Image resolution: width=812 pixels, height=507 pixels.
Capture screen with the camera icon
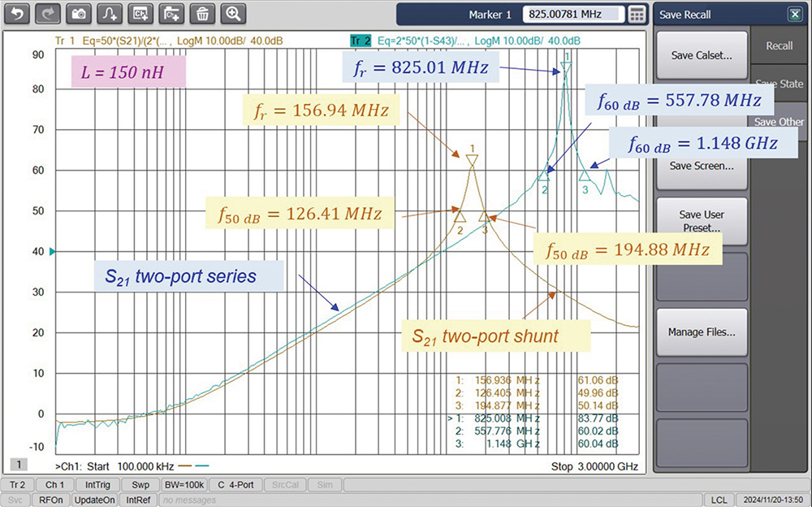(80, 14)
